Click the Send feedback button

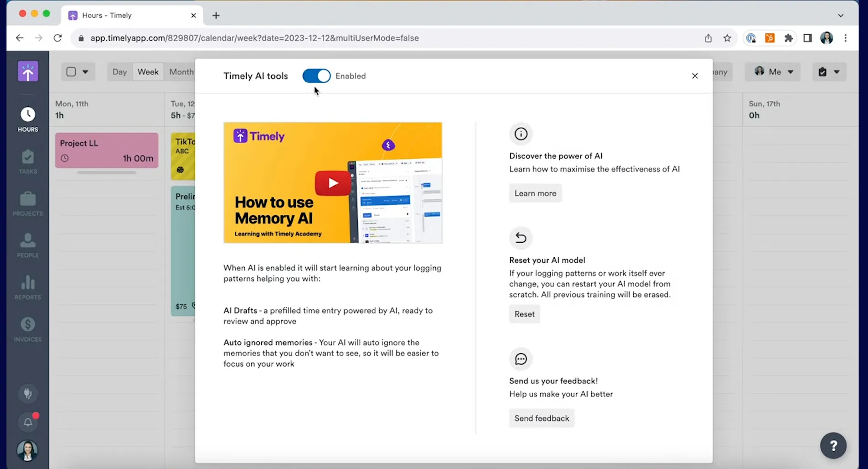(542, 418)
